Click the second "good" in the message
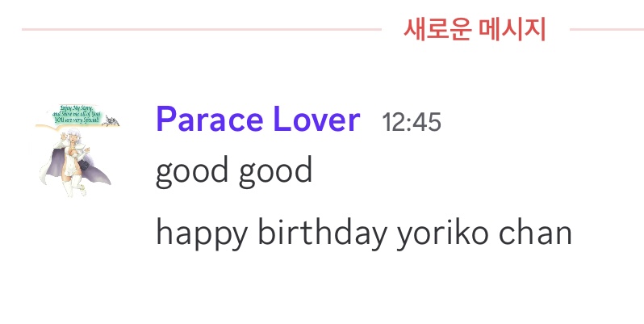The width and height of the screenshot is (644, 324). click(x=275, y=172)
